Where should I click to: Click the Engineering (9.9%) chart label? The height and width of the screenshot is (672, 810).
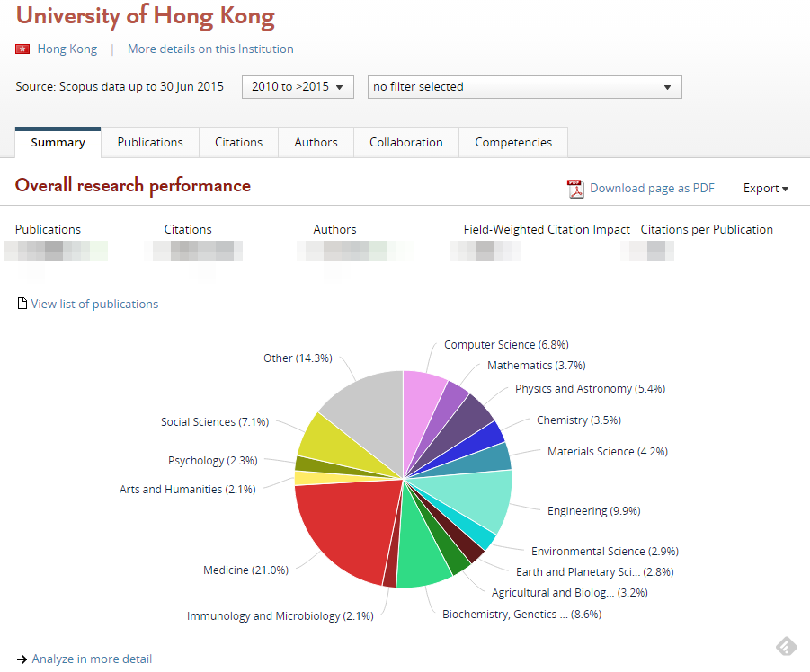point(594,511)
